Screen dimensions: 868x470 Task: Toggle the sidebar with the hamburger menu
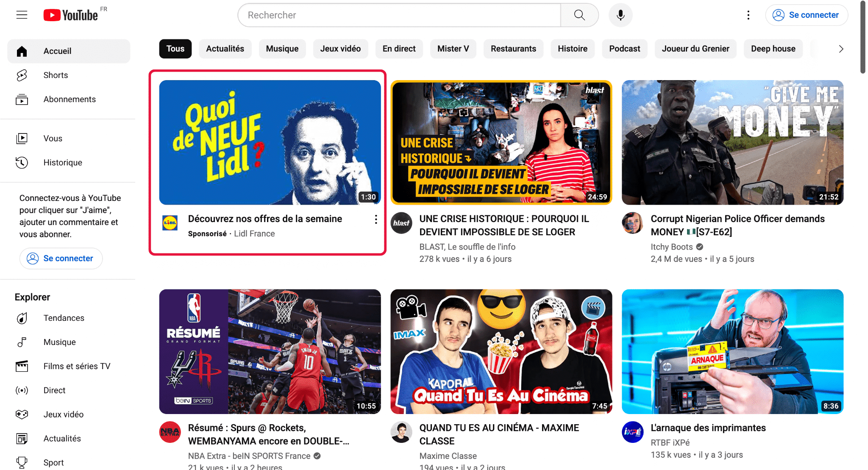(x=22, y=15)
